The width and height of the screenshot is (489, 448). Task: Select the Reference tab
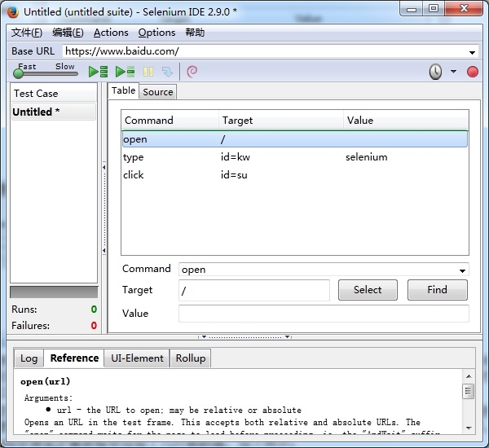click(74, 358)
